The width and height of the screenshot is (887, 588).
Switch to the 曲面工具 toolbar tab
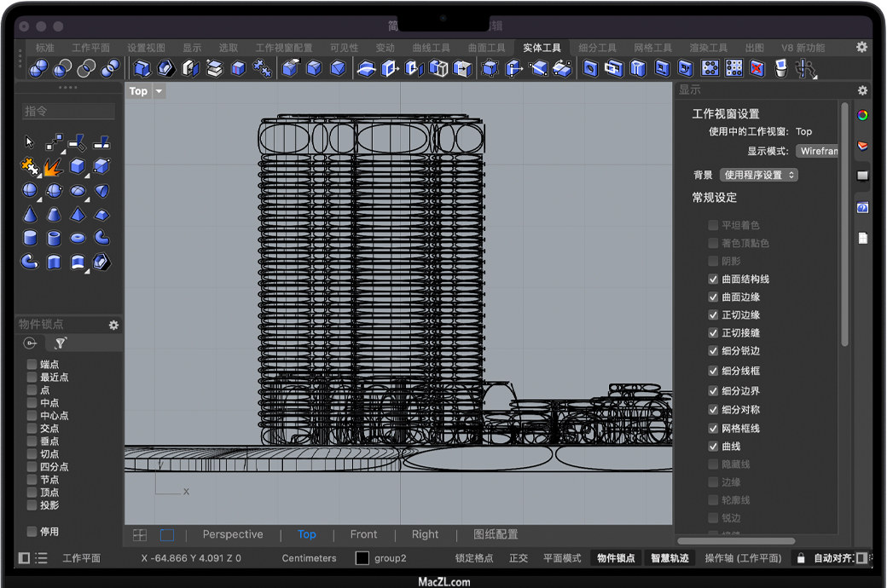coord(487,48)
